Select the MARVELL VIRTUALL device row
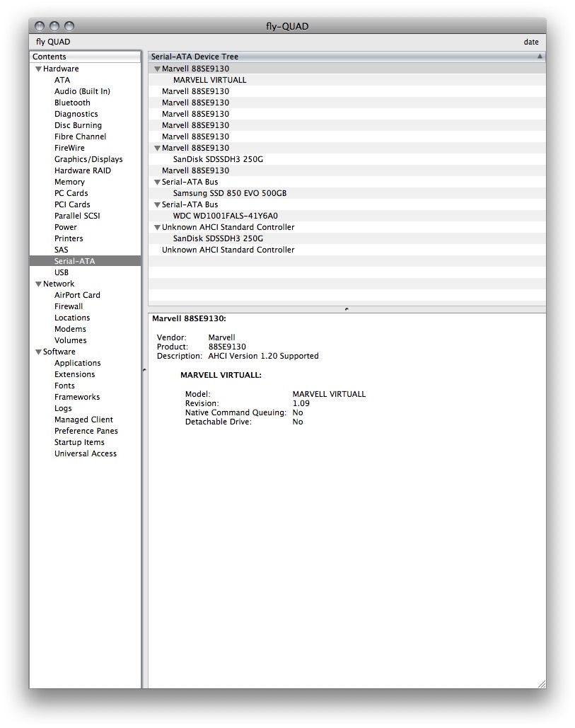 click(347, 80)
